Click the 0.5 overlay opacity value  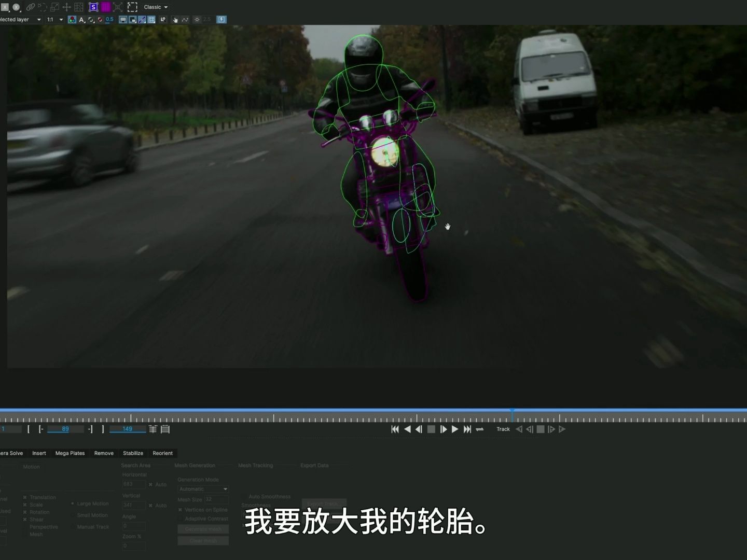tap(109, 19)
